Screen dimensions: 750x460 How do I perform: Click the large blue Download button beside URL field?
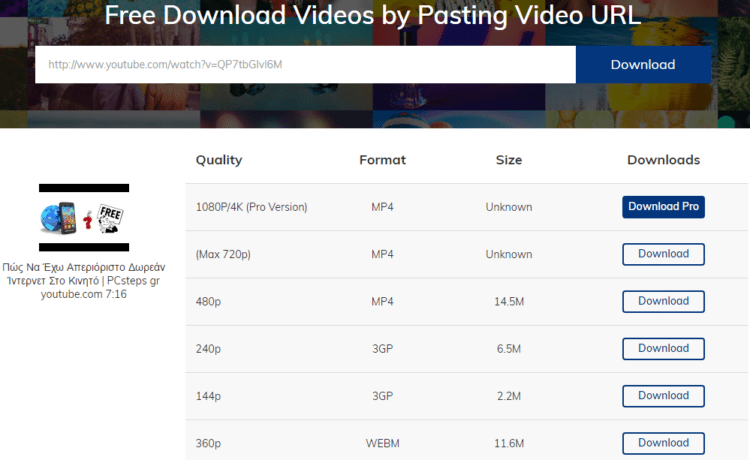point(643,65)
